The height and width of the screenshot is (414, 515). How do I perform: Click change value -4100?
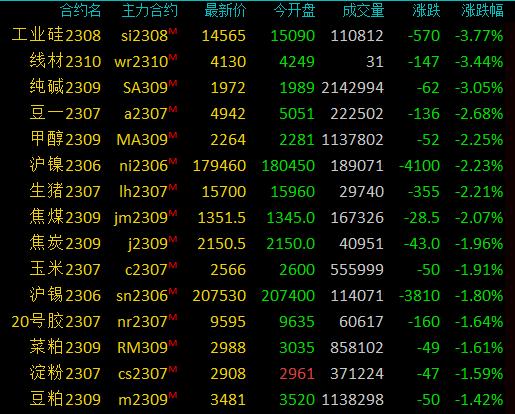[420, 166]
